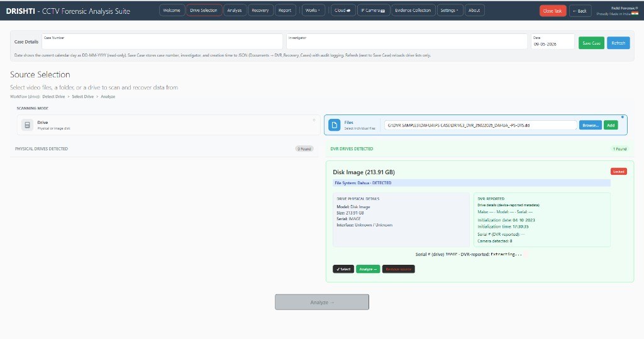The image size is (644, 339).
Task: Open the Settings dropdown menu
Action: click(x=449, y=10)
